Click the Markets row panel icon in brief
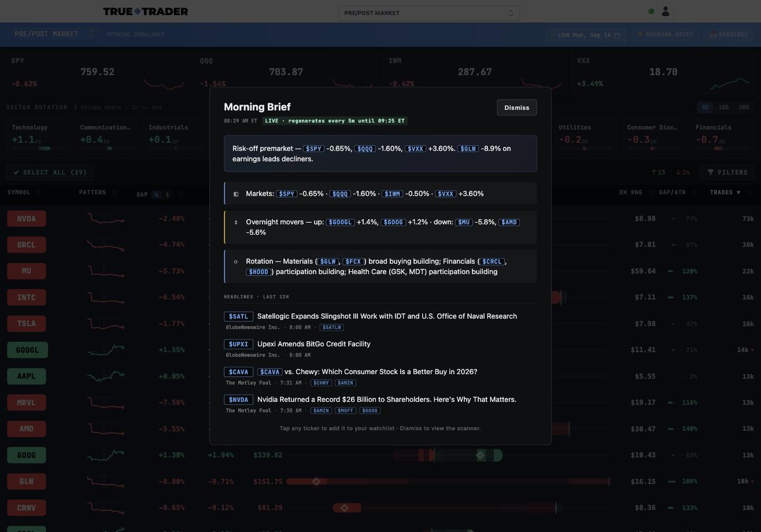 click(235, 194)
